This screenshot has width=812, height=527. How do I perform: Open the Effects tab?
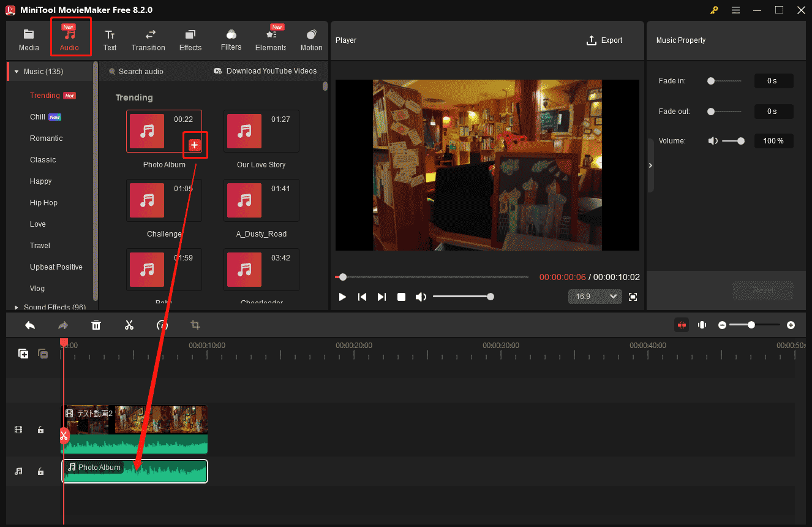point(190,40)
